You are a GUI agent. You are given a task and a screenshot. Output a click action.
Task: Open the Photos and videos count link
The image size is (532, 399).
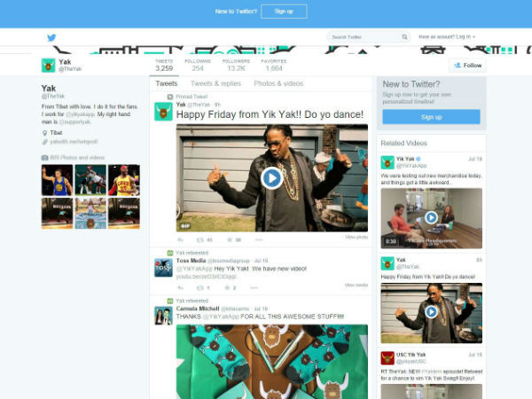pyautogui.click(x=77, y=158)
